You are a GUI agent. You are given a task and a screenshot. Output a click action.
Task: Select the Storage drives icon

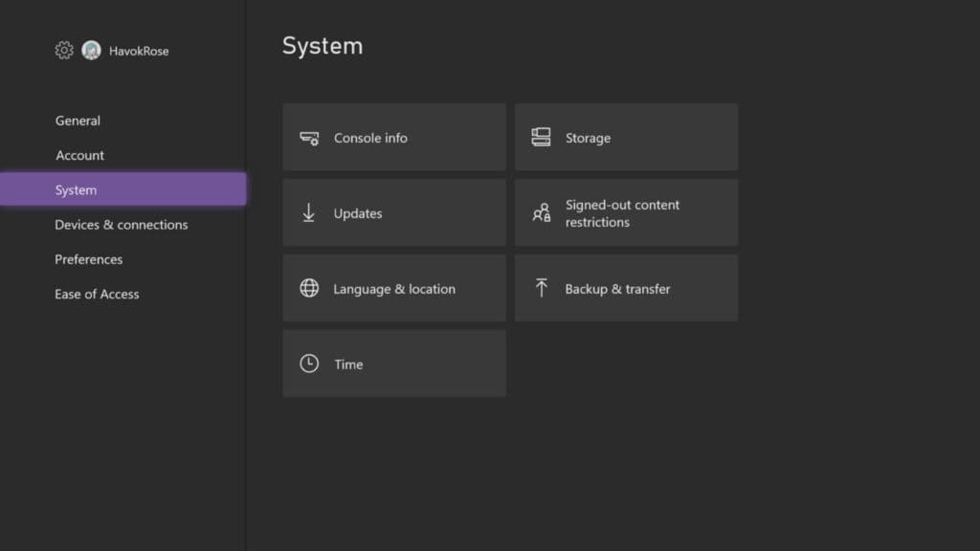tap(542, 136)
